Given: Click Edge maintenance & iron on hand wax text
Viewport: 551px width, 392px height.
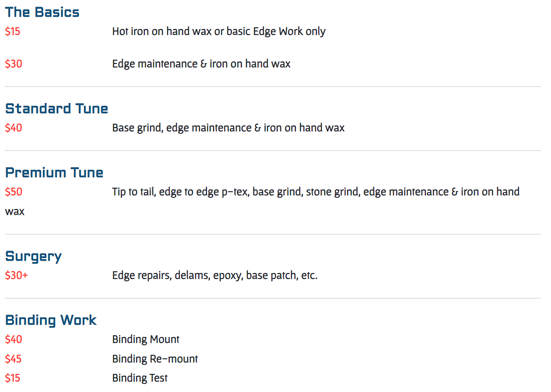Looking at the screenshot, I should (201, 64).
